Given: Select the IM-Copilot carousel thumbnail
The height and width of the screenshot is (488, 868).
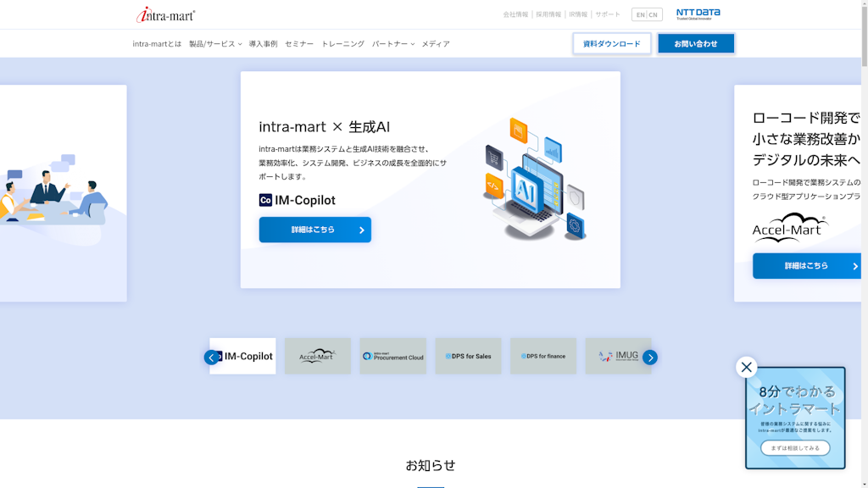Looking at the screenshot, I should tap(242, 357).
